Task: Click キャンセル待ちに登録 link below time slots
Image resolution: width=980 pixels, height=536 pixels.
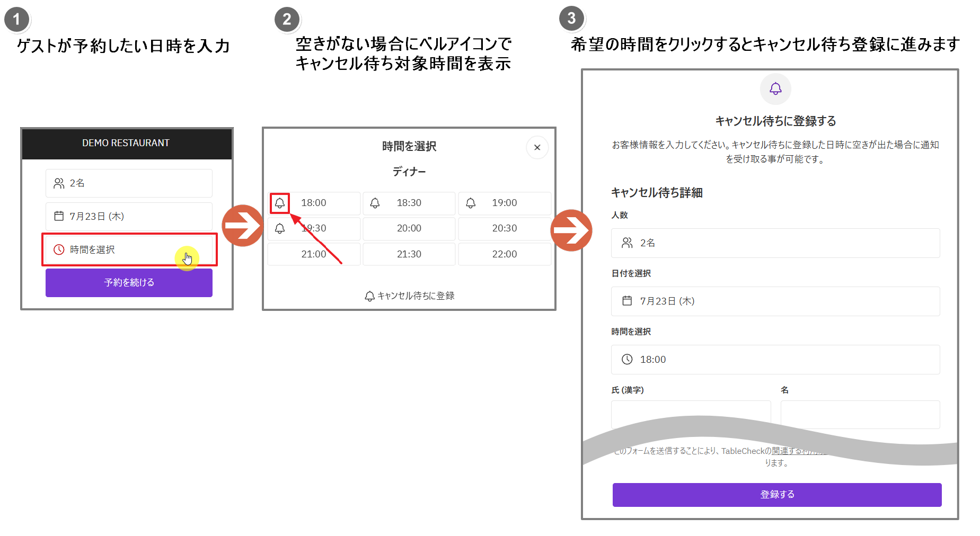Action: tap(409, 296)
